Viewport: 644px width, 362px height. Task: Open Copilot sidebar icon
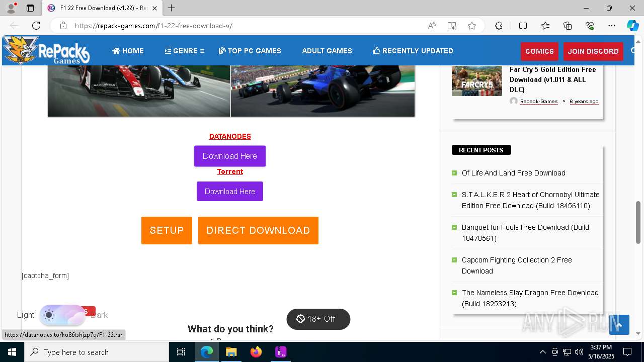click(x=632, y=26)
